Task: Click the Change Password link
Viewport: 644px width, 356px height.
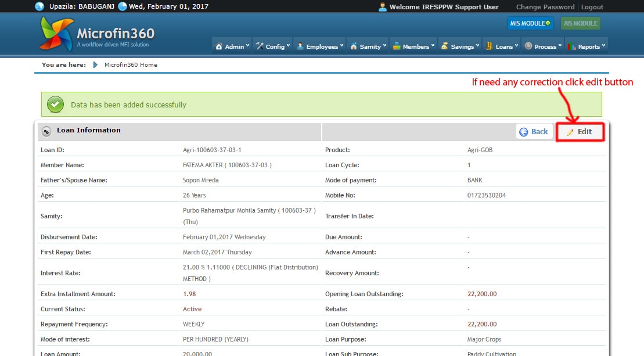Action: pyautogui.click(x=545, y=7)
